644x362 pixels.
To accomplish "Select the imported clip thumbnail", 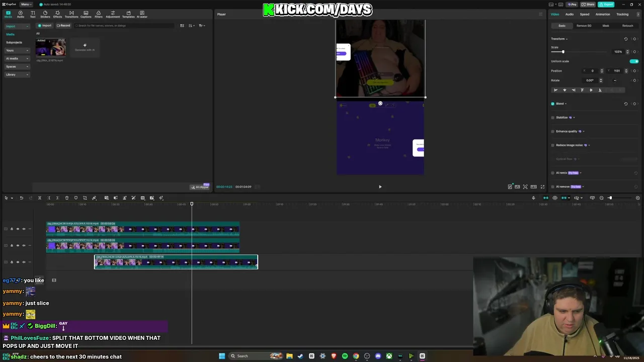I will click(50, 47).
